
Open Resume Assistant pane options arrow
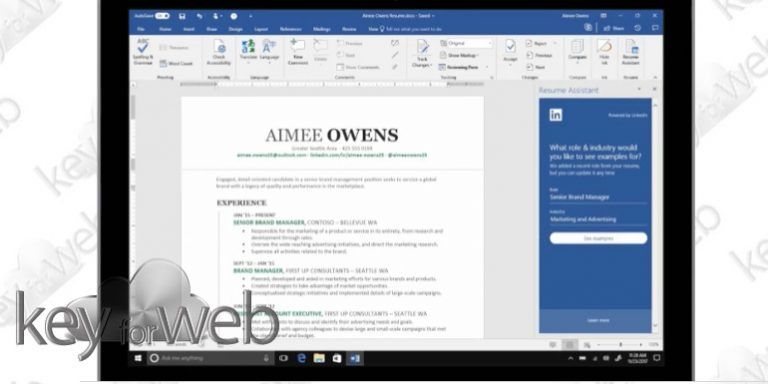[639, 90]
